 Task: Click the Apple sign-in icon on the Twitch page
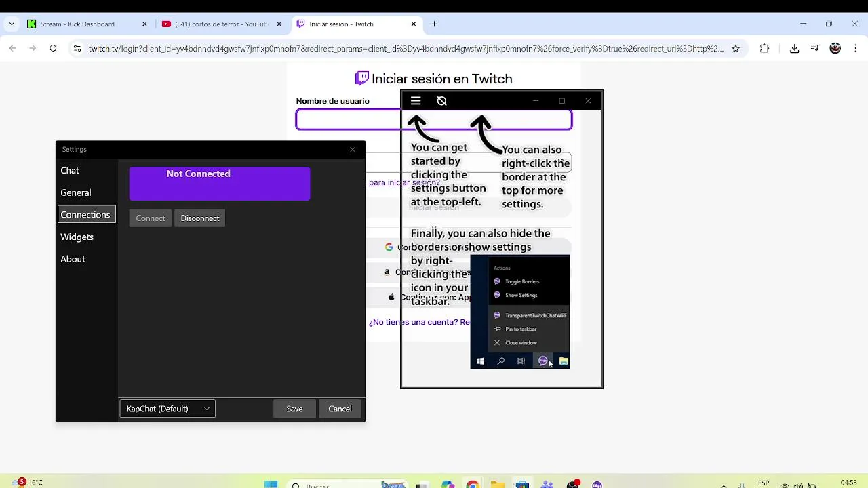coord(391,297)
